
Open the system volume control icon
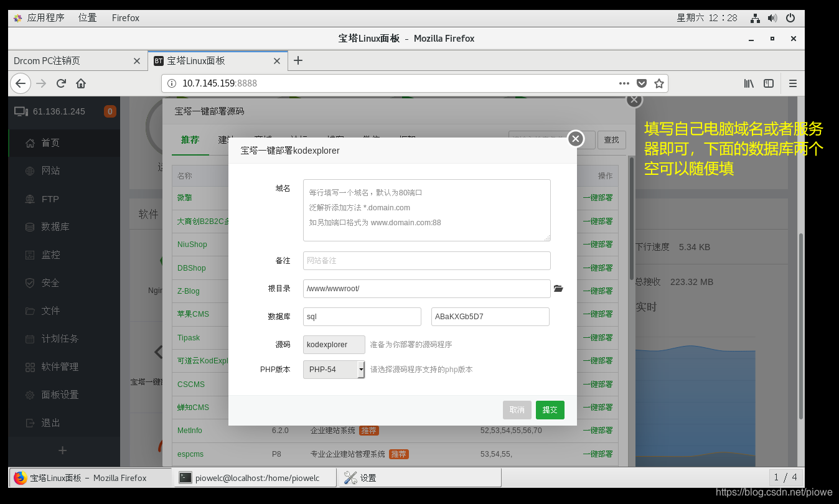click(x=772, y=18)
